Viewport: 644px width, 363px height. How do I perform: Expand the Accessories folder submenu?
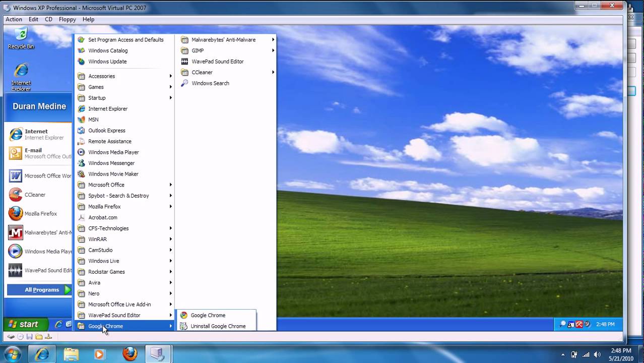[x=101, y=76]
